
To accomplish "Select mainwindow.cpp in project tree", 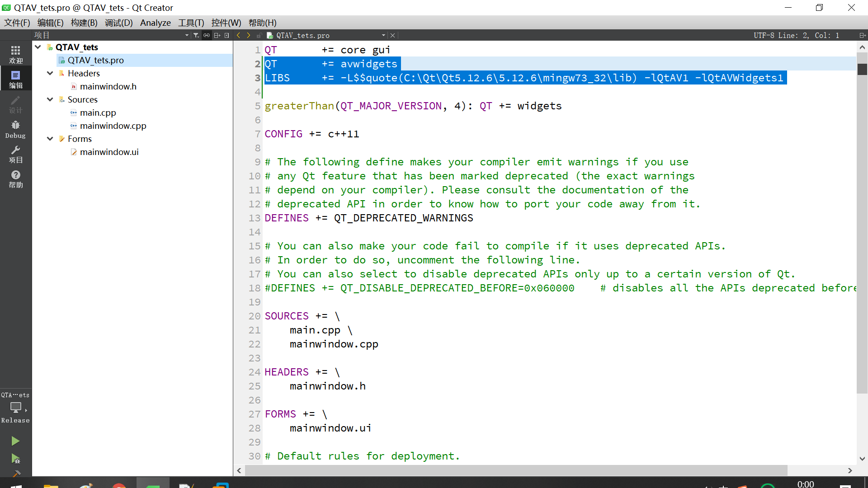I will [113, 126].
